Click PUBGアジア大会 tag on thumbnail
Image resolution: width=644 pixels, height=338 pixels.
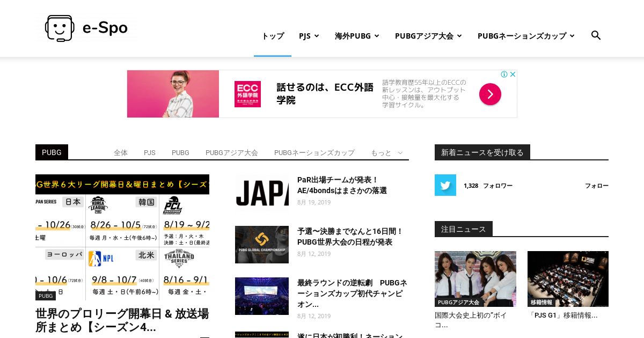click(458, 303)
